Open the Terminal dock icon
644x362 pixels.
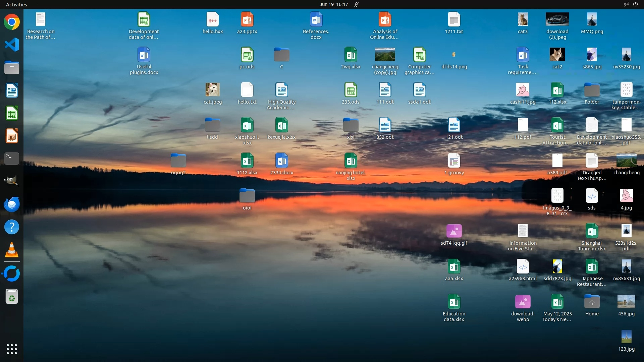tap(12, 159)
